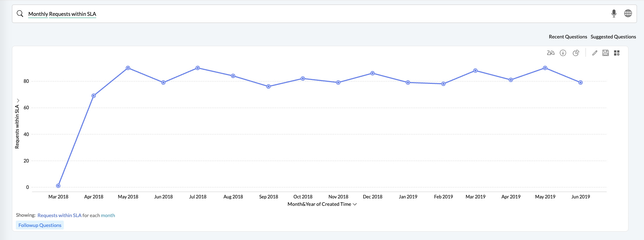Open Suggested Questions
The height and width of the screenshot is (240, 644).
[613, 37]
